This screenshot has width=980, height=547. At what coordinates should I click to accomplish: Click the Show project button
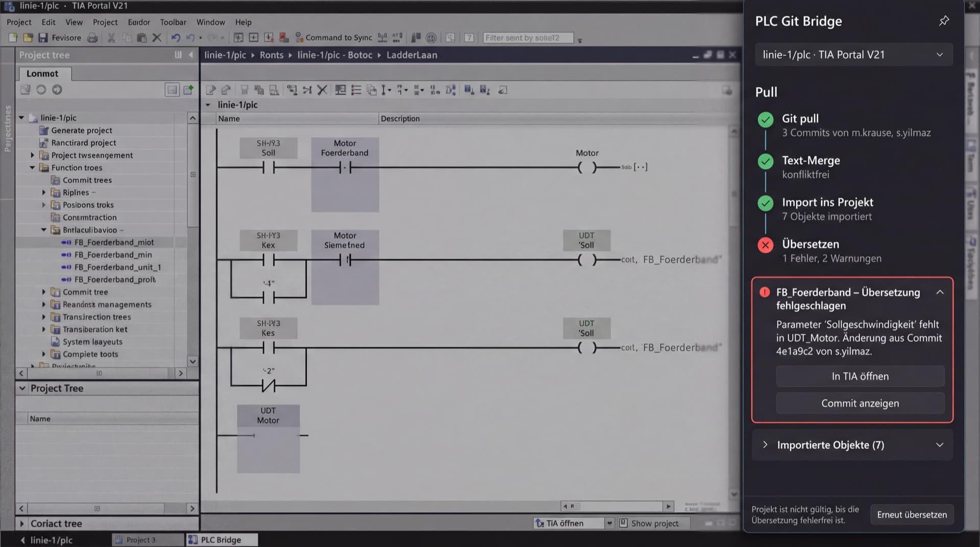click(654, 524)
